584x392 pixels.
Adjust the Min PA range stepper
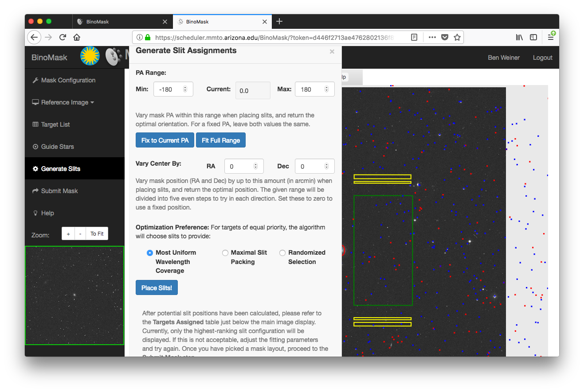click(185, 89)
